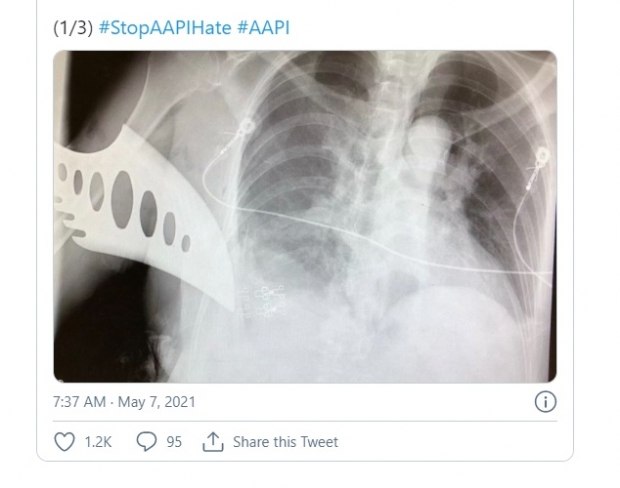Like the tweet with the heart icon
This screenshot has width=620, height=488.
pos(65,441)
